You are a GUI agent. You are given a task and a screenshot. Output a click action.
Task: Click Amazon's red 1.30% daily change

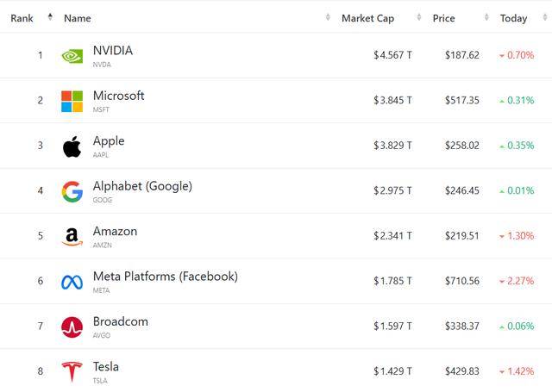click(517, 235)
